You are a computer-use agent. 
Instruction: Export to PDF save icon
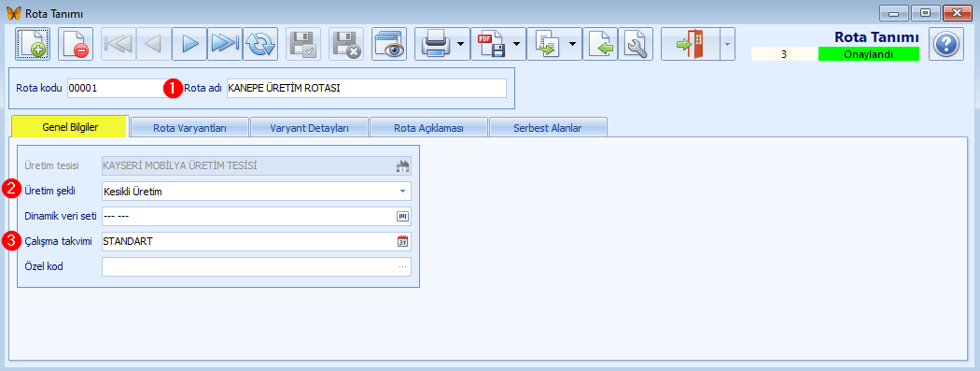pyautogui.click(x=491, y=44)
